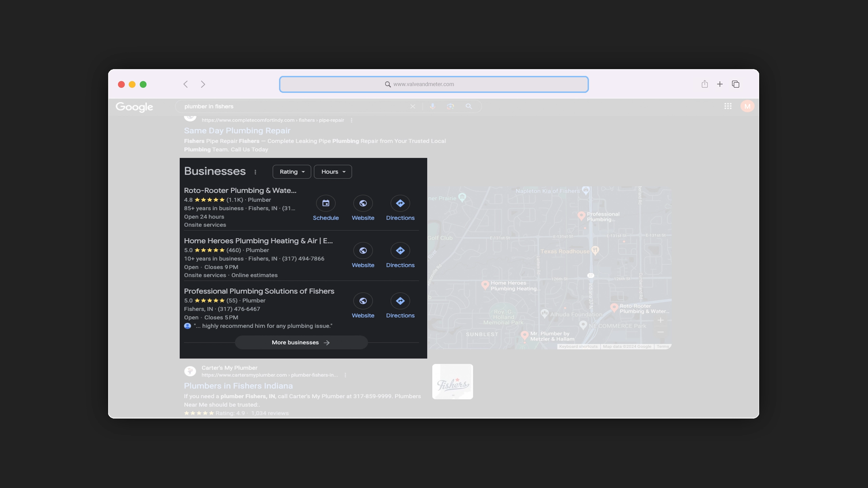Go forward with the browser forward arrow
Screen dimensions: 868x488
coord(203,84)
